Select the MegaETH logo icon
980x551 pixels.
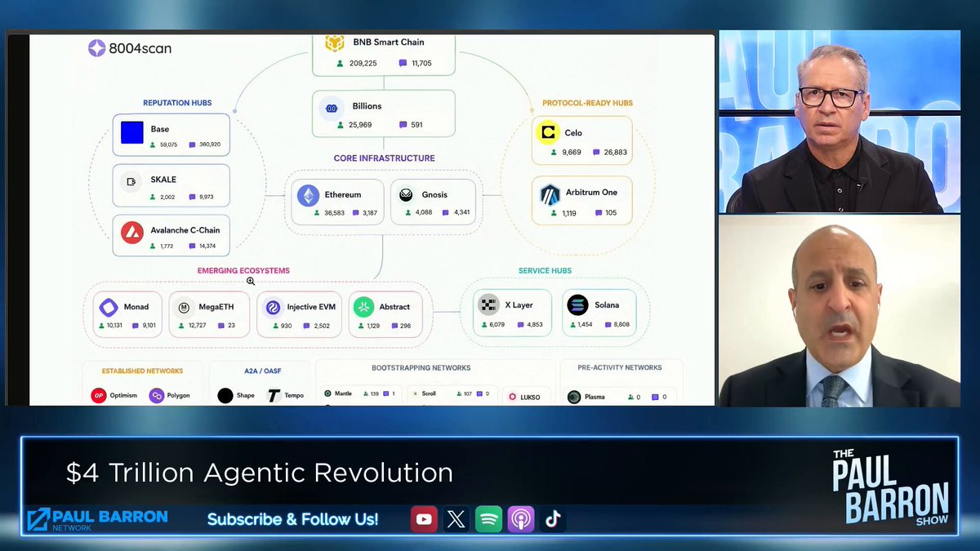point(184,308)
